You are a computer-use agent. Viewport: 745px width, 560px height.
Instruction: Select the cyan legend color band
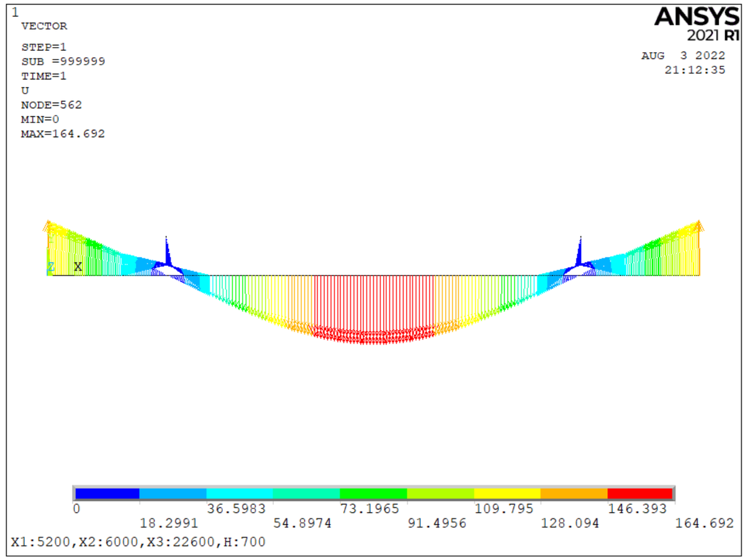pos(240,494)
